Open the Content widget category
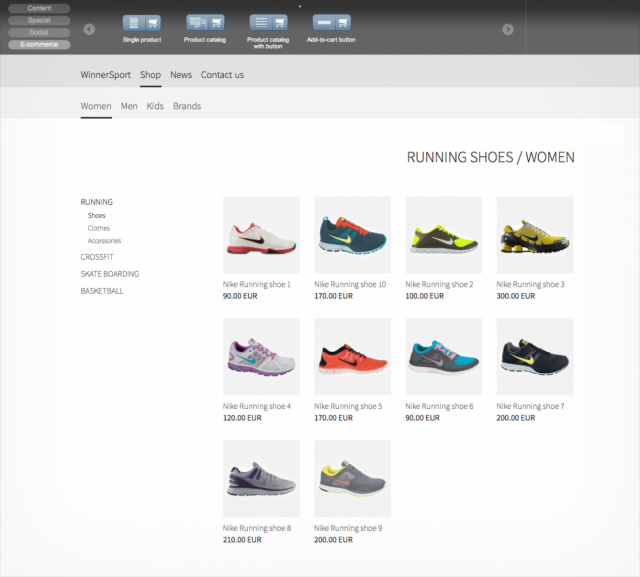Screen dimensions: 640x577 click(39, 8)
